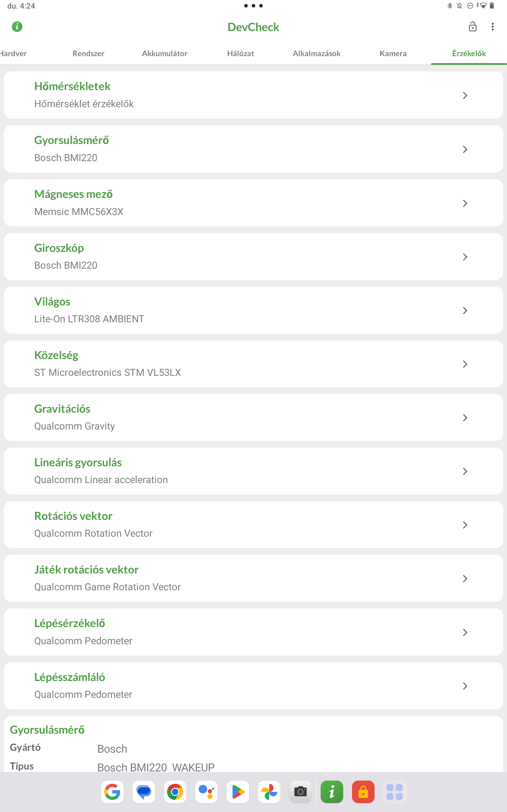The width and height of the screenshot is (507, 812).
Task: Open the three-dot overflow menu
Action: [x=492, y=27]
